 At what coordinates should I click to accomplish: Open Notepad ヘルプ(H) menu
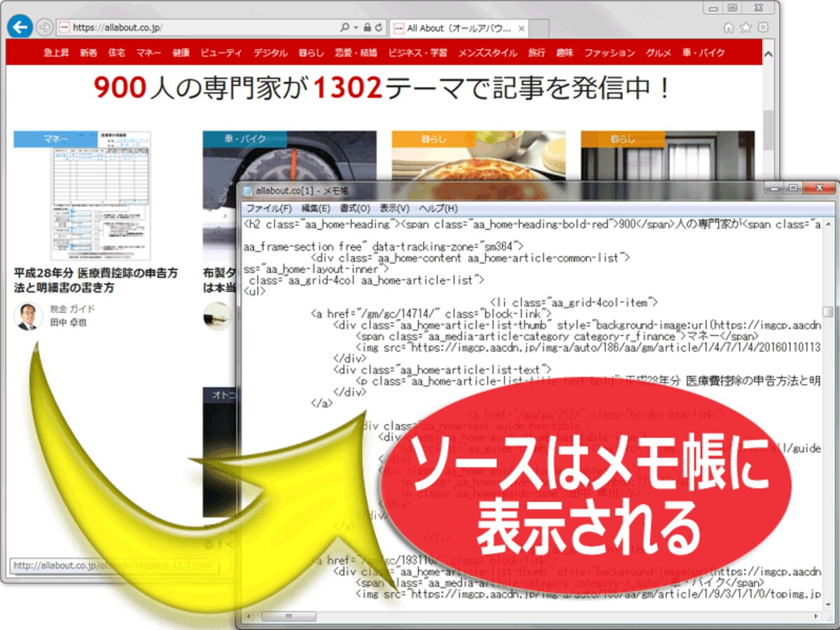[438, 209]
